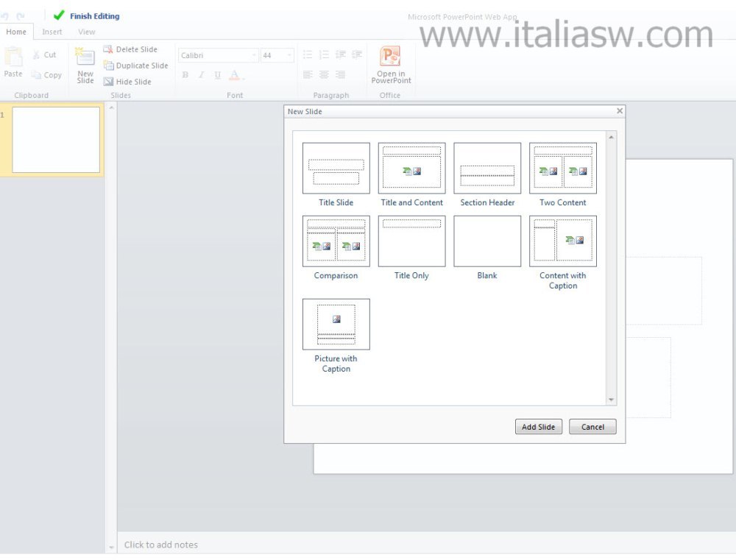This screenshot has height=560, width=736.
Task: Select the Picture with Caption layout
Action: point(336,325)
